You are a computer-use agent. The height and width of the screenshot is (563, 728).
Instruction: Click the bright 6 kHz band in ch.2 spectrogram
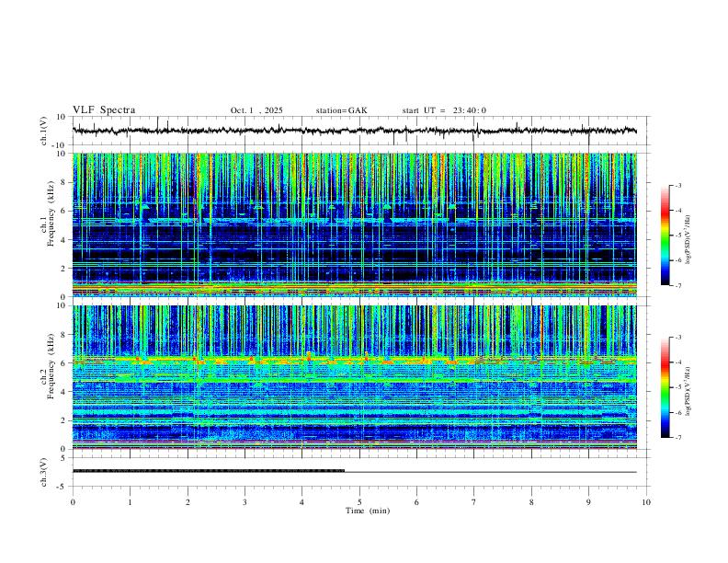(x=354, y=360)
